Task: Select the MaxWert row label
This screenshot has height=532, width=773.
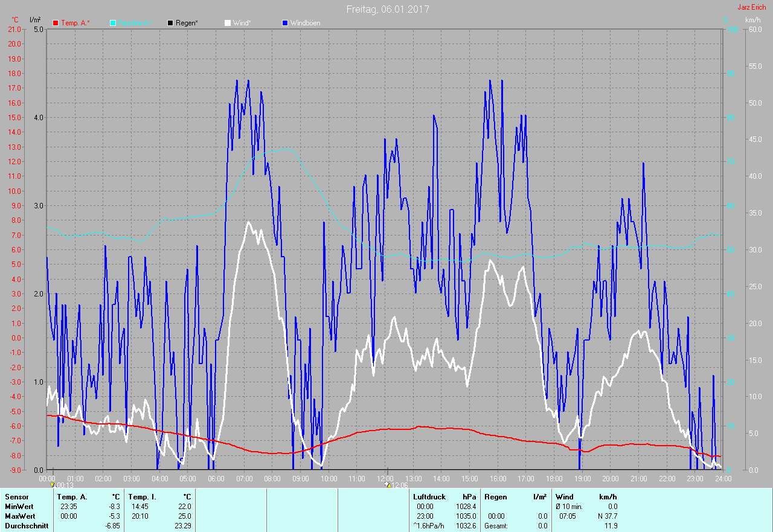Action: (19, 516)
